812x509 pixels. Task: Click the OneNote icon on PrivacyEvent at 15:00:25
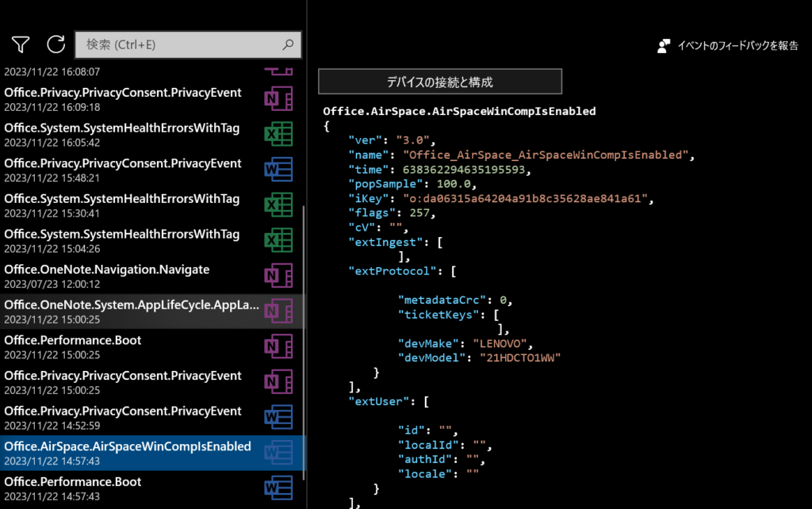point(278,381)
